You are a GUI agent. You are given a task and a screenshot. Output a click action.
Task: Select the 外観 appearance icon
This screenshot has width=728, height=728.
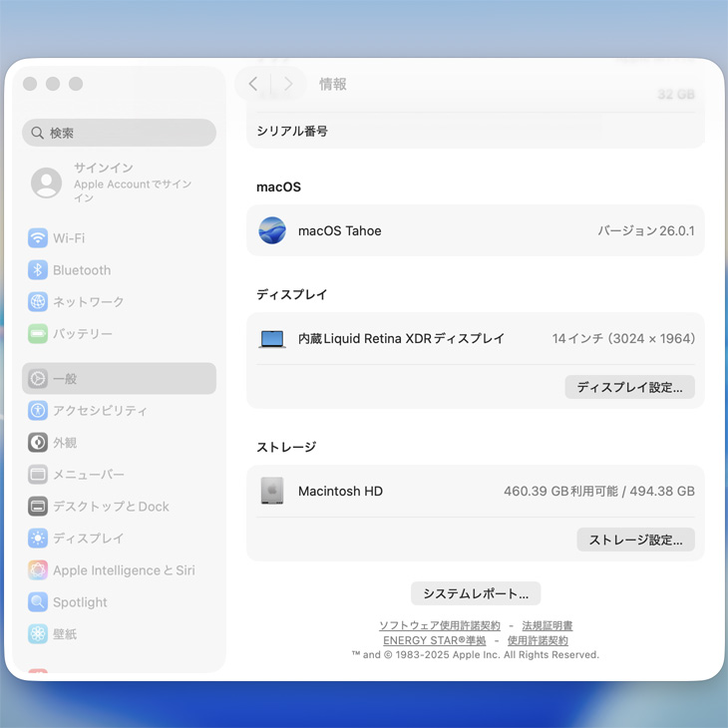point(38,443)
